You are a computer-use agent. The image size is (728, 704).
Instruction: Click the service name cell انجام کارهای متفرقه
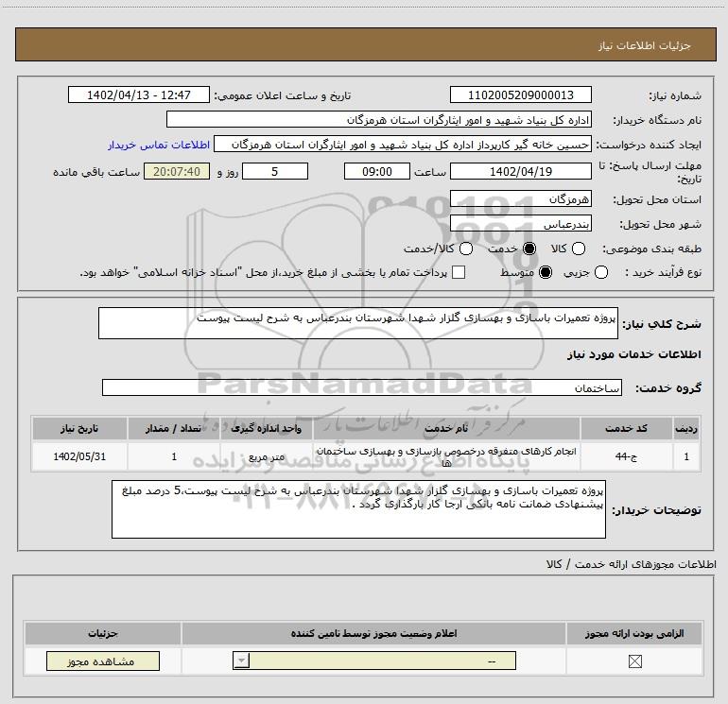(x=446, y=456)
